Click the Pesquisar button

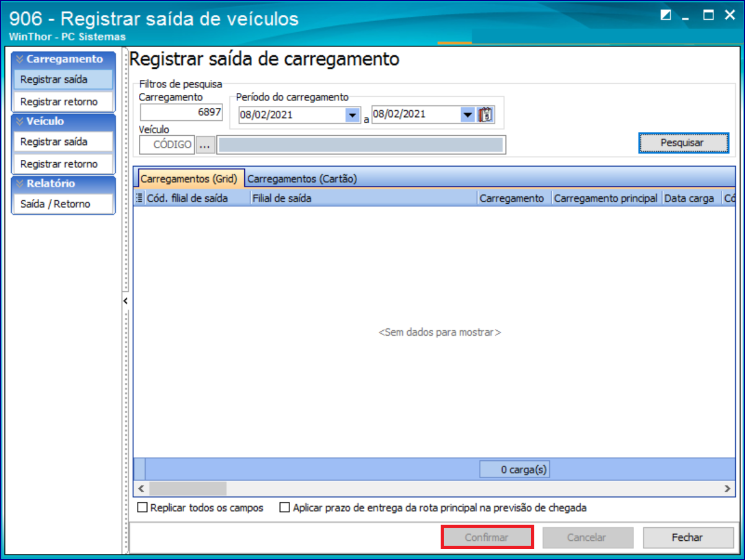point(682,142)
